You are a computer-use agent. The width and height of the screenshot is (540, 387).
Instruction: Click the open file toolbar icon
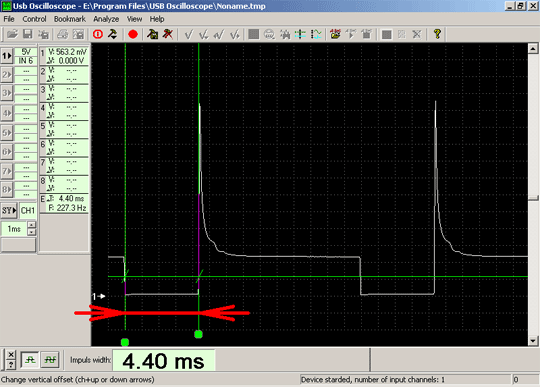[x=12, y=34]
